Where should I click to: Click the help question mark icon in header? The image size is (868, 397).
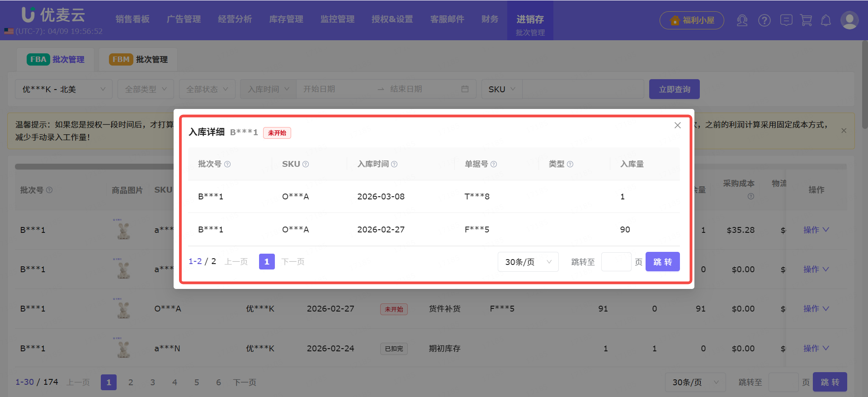tap(764, 20)
